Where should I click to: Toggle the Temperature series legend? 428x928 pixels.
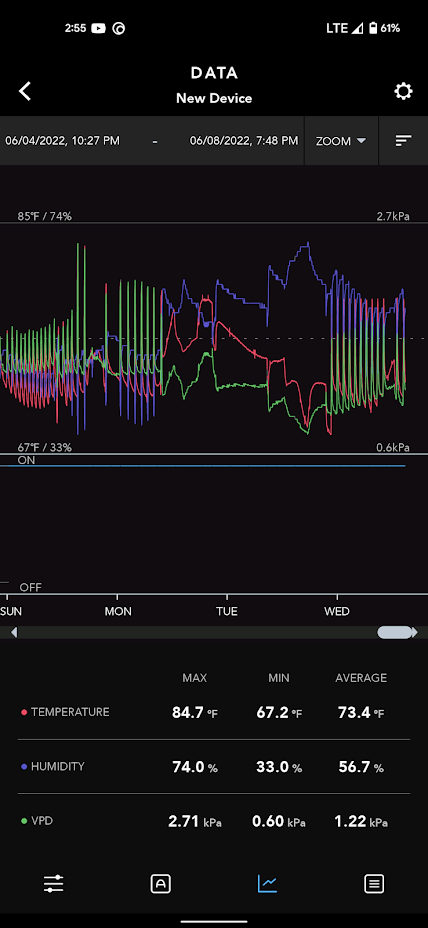point(65,712)
